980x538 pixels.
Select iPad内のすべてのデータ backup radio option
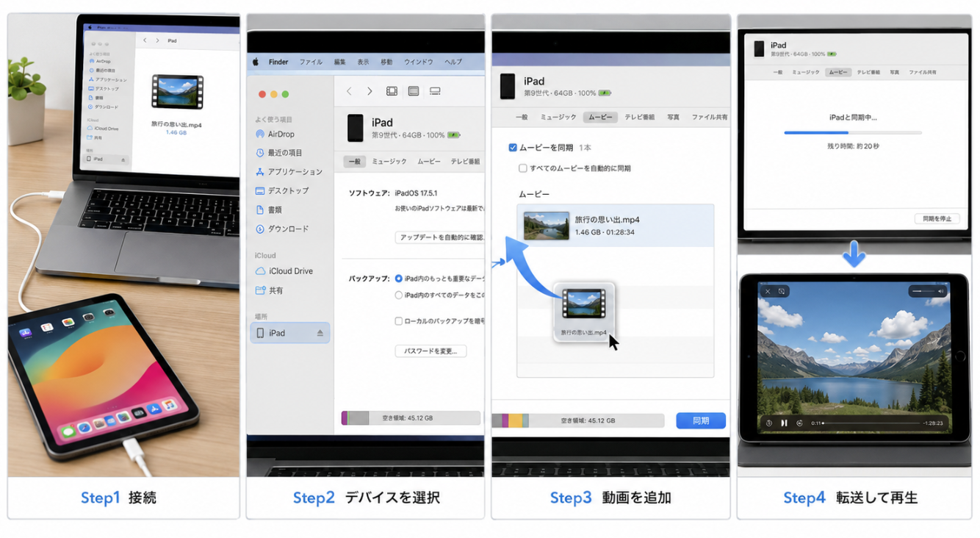point(399,295)
